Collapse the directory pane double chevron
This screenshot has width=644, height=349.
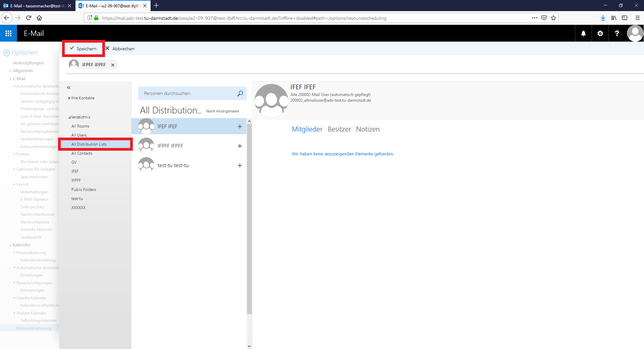(x=69, y=88)
